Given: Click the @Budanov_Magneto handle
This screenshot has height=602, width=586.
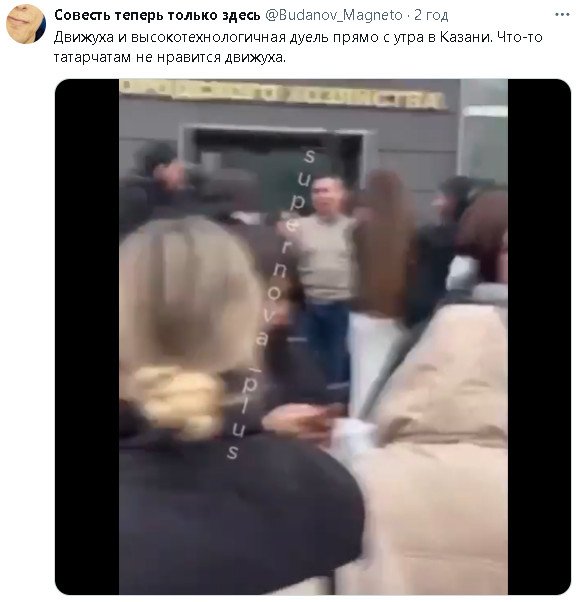Looking at the screenshot, I should pos(334,15).
